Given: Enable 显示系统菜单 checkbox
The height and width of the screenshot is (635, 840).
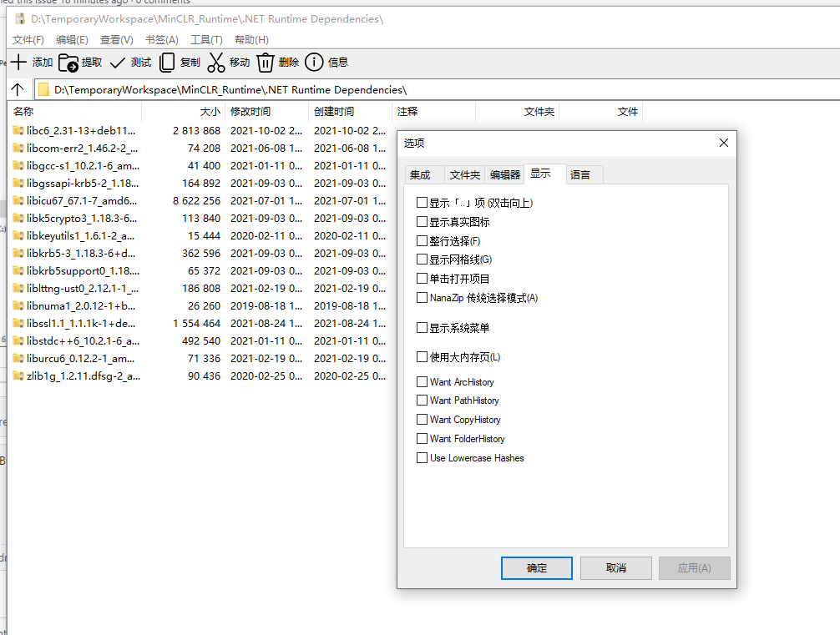Looking at the screenshot, I should tap(423, 328).
